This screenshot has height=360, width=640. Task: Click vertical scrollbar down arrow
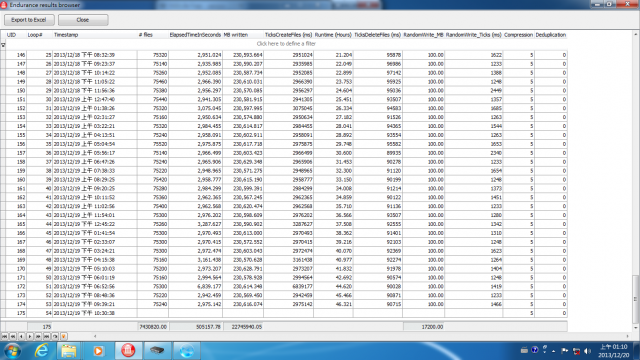tap(636, 328)
